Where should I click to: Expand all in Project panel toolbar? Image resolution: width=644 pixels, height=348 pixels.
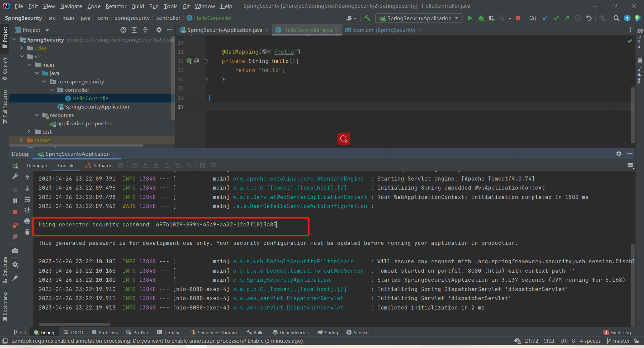(134, 30)
